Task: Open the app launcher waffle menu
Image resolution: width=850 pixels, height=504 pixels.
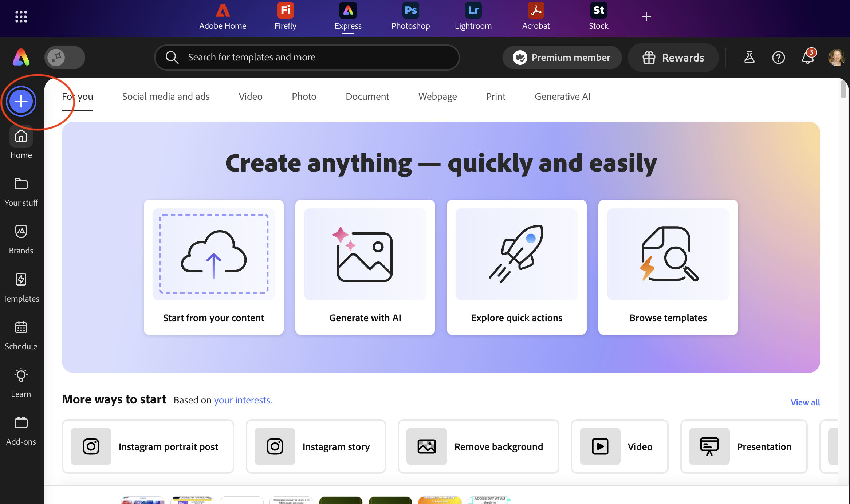Action: (21, 16)
